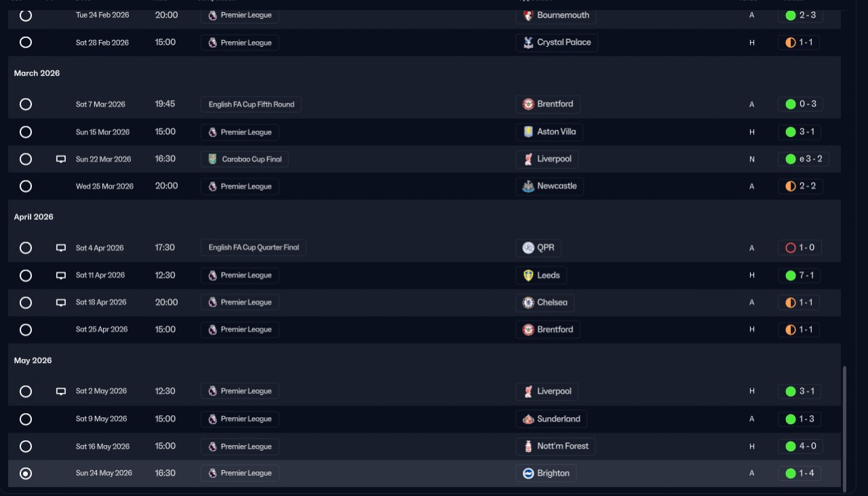Click the Brighton club crest icon

[x=528, y=474]
